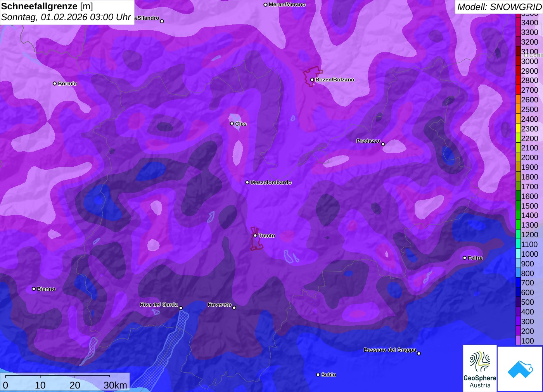543x392 pixels.
Task: Click the Predazzo map marker dot
Action: pos(383,144)
